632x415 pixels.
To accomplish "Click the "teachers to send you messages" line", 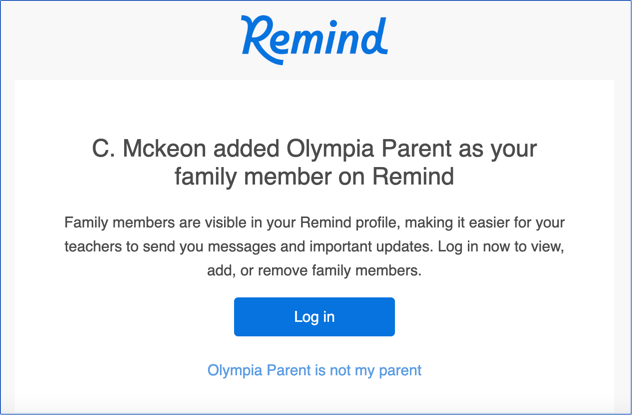I will click(x=314, y=246).
